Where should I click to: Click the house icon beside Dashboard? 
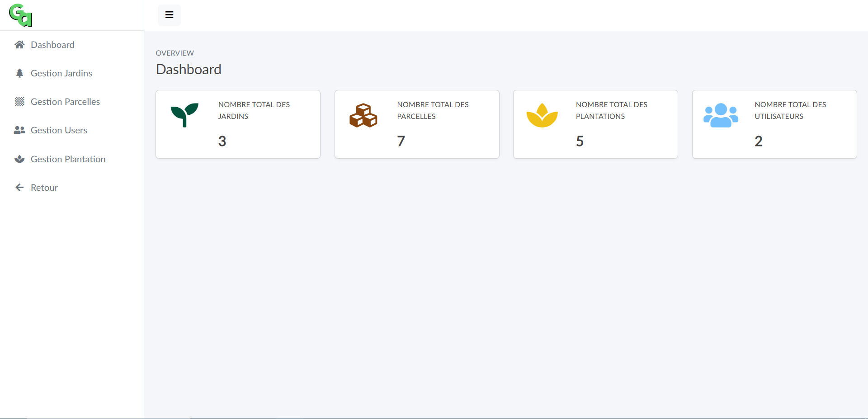pyautogui.click(x=19, y=45)
